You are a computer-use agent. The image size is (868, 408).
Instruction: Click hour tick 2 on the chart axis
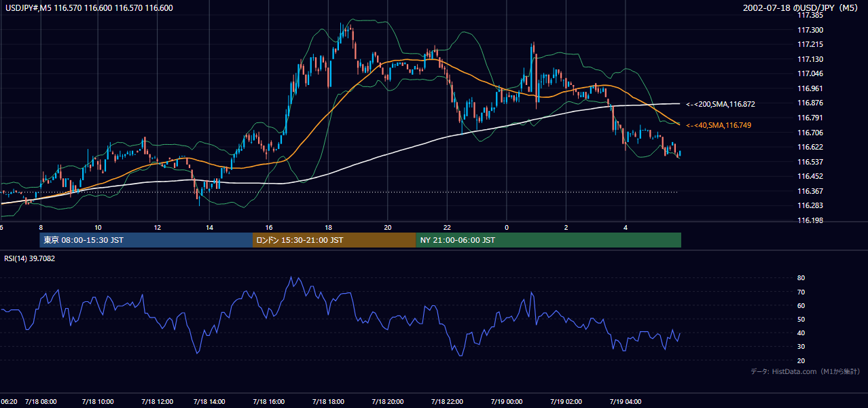566,227
